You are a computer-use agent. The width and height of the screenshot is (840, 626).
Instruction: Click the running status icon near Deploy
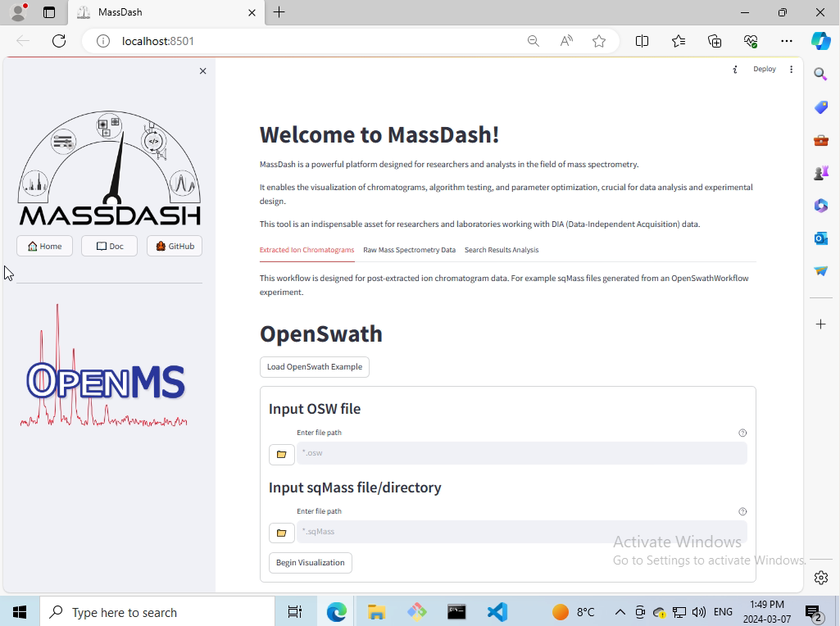point(735,69)
